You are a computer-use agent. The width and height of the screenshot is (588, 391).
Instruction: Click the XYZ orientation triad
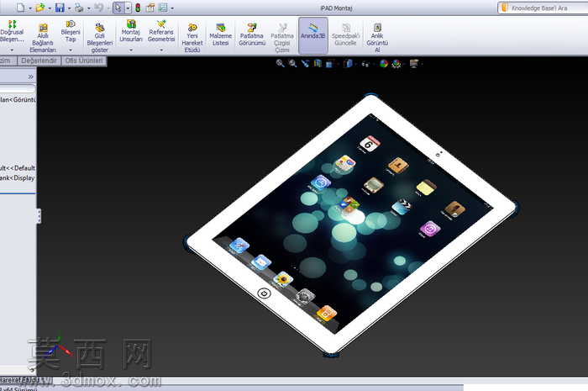(x=60, y=345)
